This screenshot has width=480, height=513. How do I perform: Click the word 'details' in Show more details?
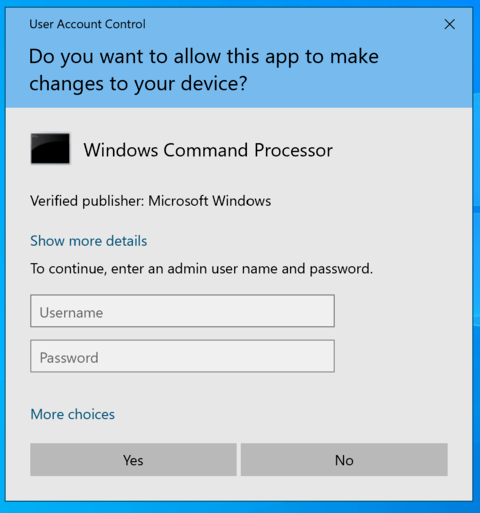coord(126,241)
